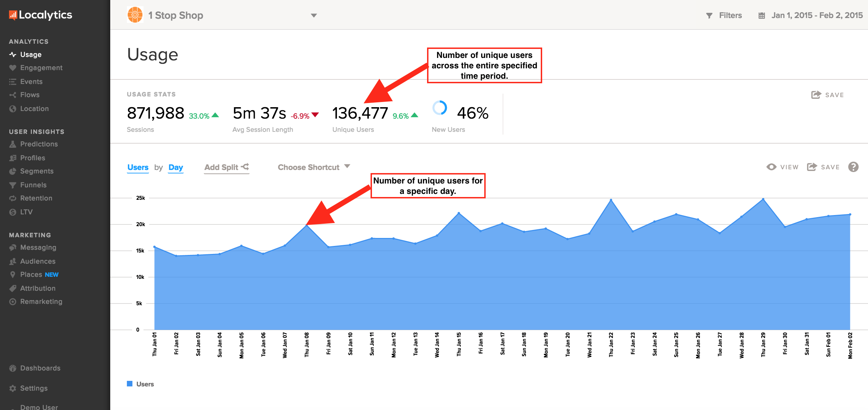The width and height of the screenshot is (868, 410).
Task: Open the help question mark icon
Action: pyautogui.click(x=853, y=167)
